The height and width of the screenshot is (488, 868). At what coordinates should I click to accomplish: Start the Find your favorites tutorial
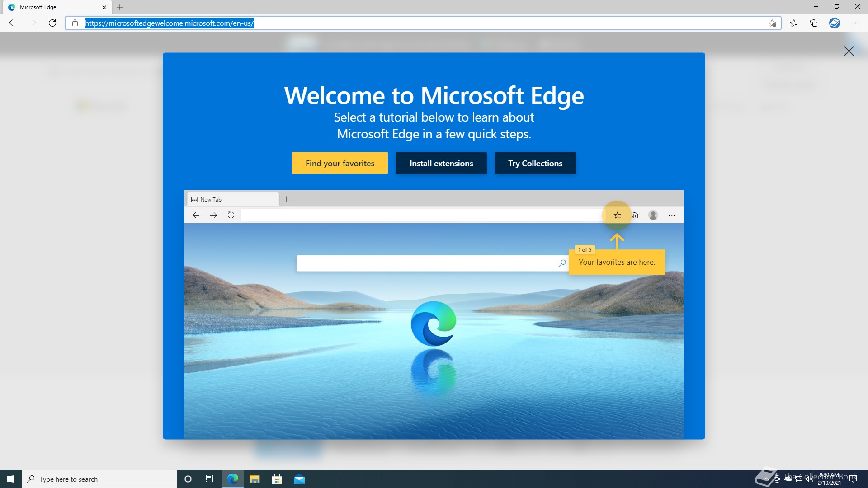pos(340,163)
